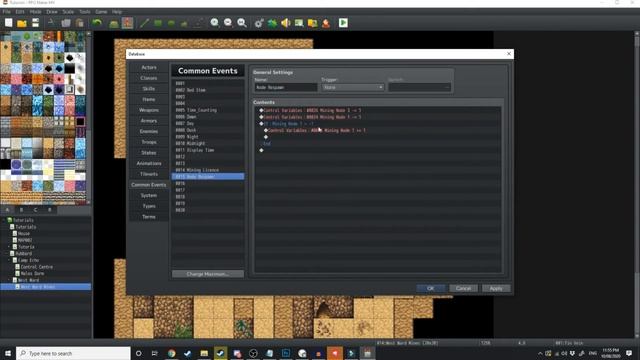
Task: Open the Mode menu
Action: click(36, 12)
